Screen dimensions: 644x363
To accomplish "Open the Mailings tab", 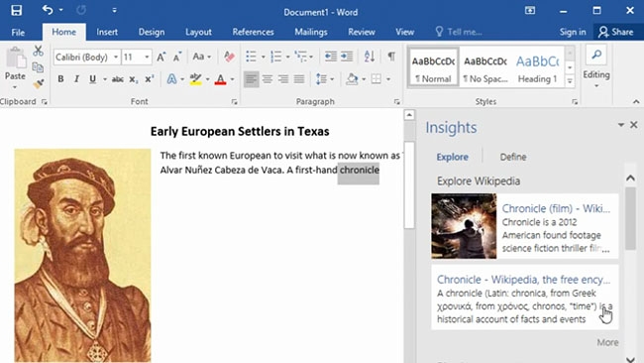I will 311,32.
